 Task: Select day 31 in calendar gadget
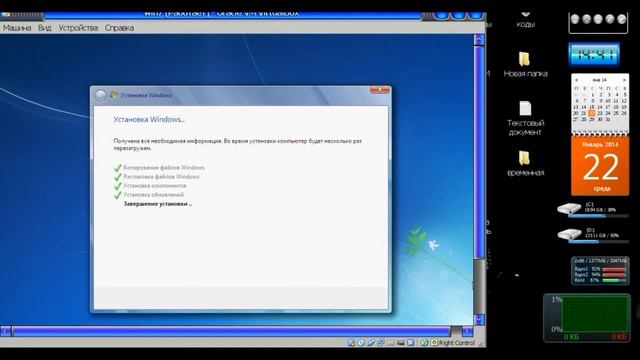click(x=608, y=119)
